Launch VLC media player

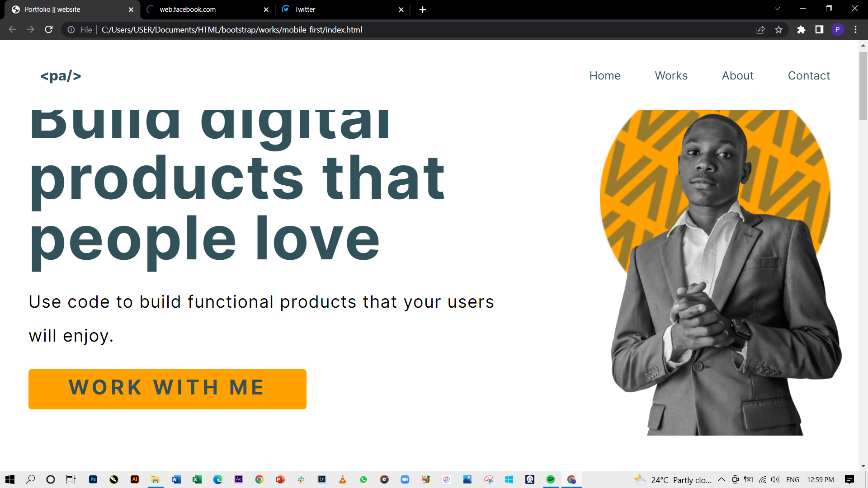pos(343,479)
